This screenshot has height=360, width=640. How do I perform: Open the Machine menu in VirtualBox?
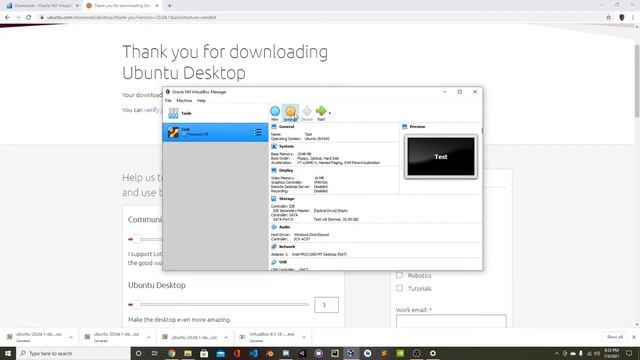[184, 100]
